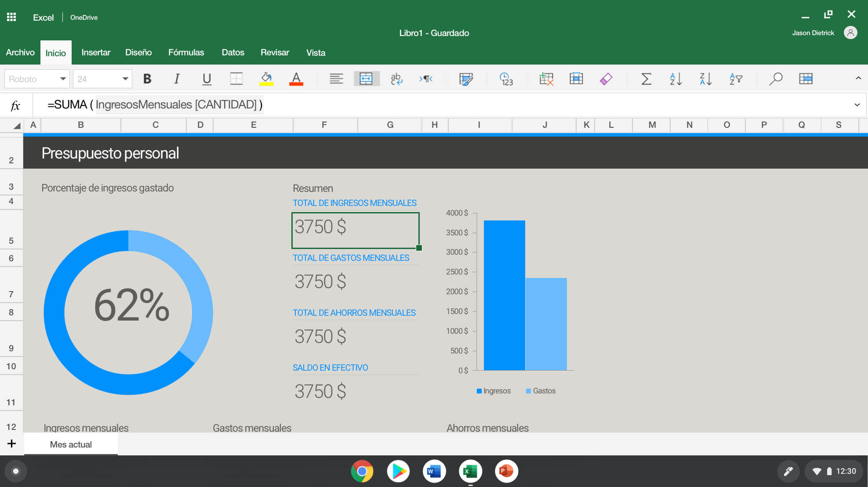Viewport: 868px width, 487px height.
Task: Click the delete cells icon
Action: [546, 79]
